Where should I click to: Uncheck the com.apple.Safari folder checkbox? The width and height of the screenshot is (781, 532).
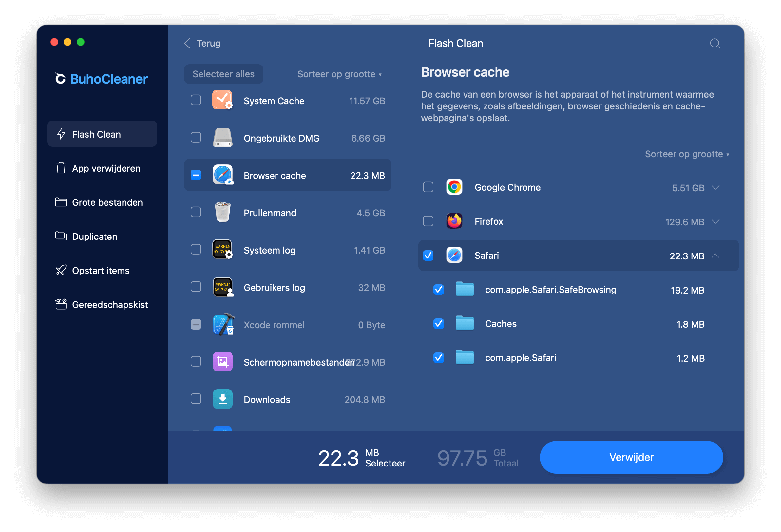coord(438,357)
